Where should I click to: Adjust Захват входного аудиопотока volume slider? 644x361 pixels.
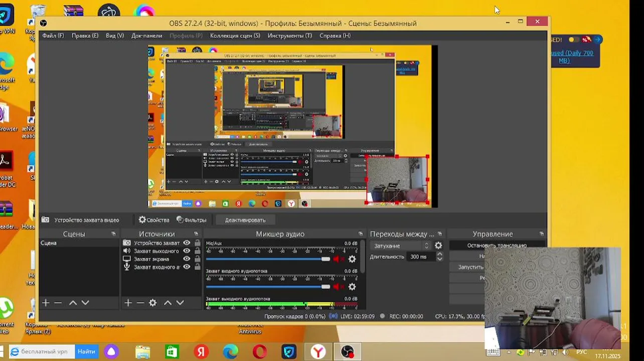click(x=268, y=287)
